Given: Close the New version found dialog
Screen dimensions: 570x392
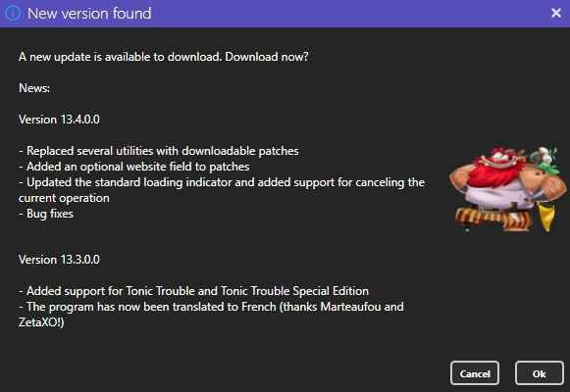Looking at the screenshot, I should pyautogui.click(x=556, y=13).
